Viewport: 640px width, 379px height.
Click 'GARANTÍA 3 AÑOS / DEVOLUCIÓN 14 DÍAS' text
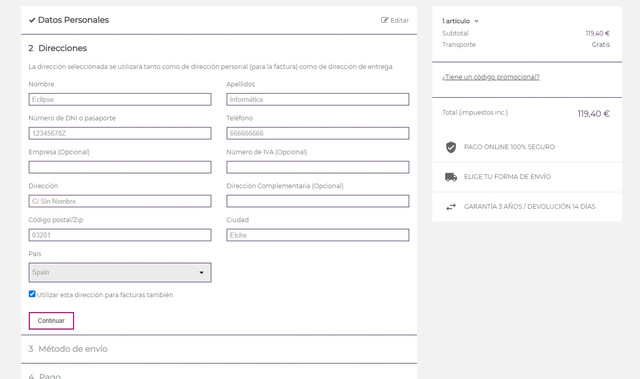coord(529,207)
